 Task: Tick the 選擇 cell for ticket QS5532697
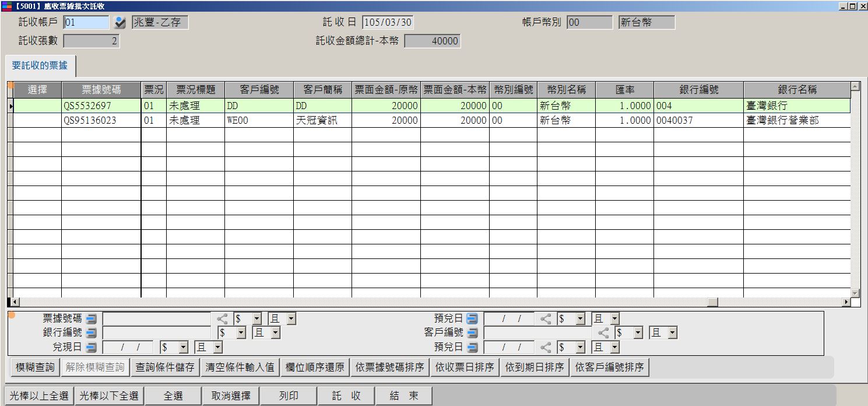37,106
